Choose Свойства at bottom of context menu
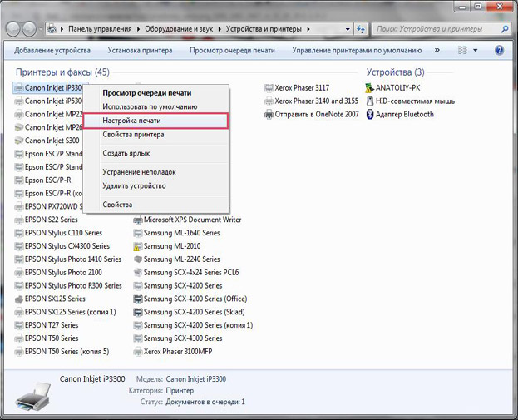 point(117,205)
